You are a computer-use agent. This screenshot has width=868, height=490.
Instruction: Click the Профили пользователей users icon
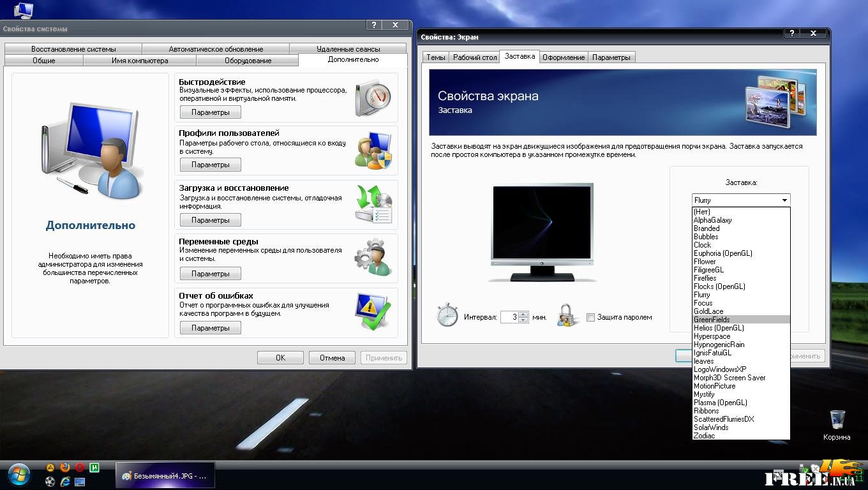coord(373,151)
